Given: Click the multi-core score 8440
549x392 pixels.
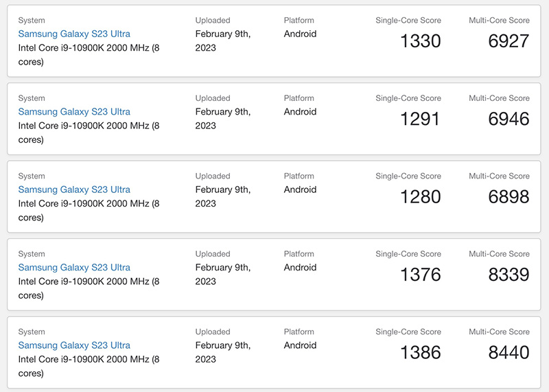Looking at the screenshot, I should tap(509, 352).
